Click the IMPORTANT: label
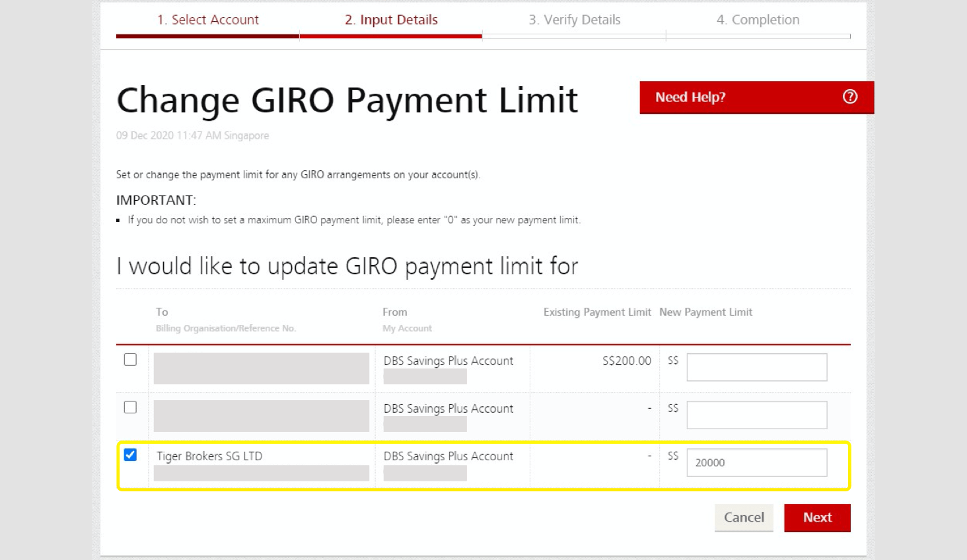This screenshot has height=560, width=967. click(156, 200)
